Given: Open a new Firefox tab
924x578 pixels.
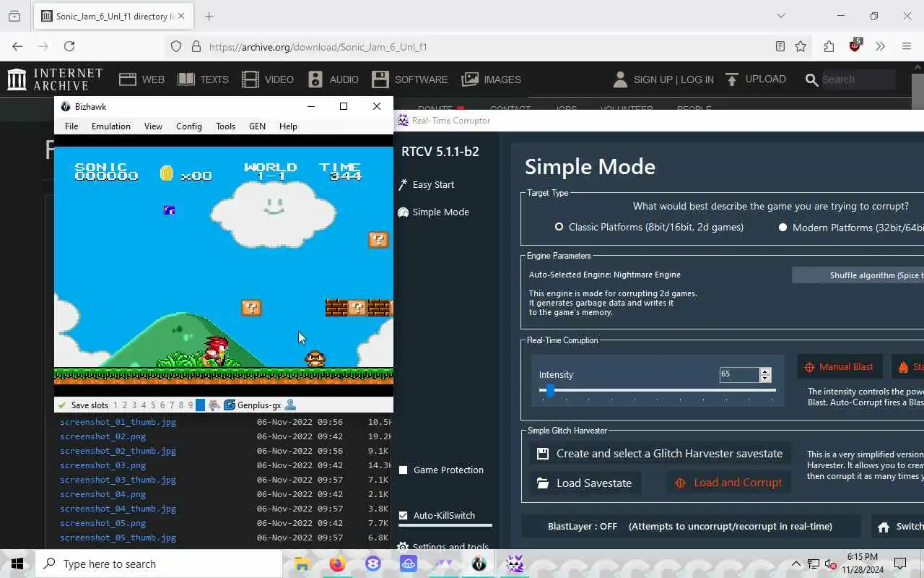Looking at the screenshot, I should [x=209, y=16].
